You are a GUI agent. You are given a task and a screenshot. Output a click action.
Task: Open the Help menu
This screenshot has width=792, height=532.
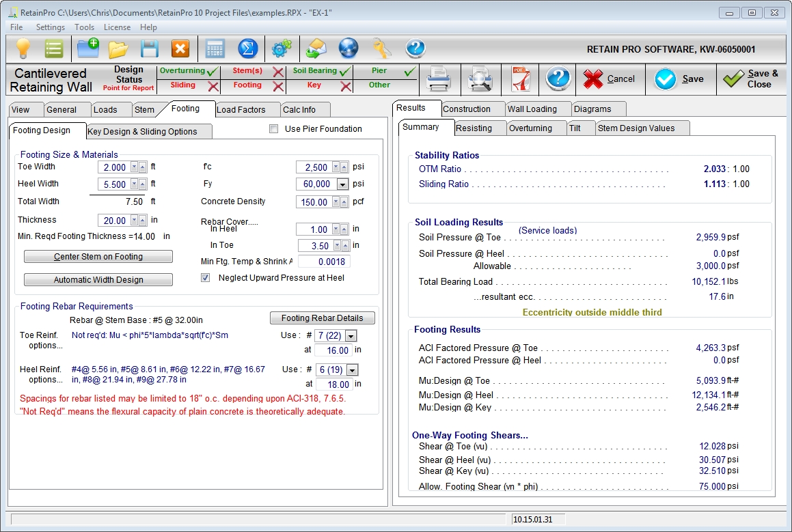[x=148, y=27]
